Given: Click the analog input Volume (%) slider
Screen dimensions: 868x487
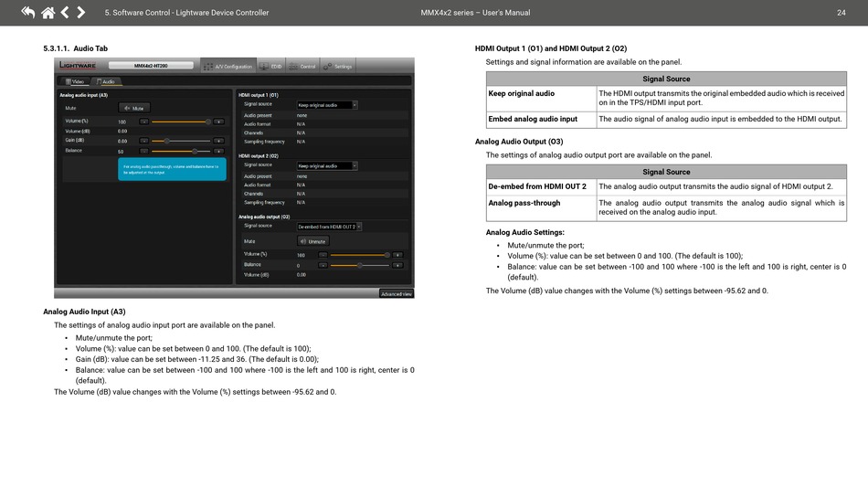Looking at the screenshot, I should click(181, 122).
